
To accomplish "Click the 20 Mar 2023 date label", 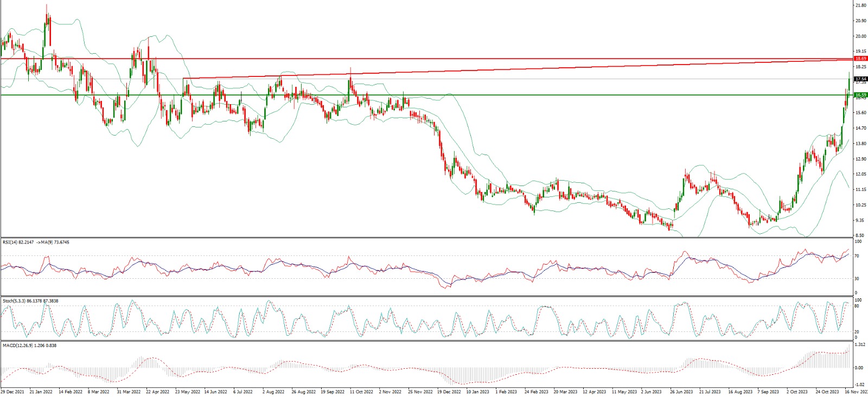I will [x=565, y=392].
